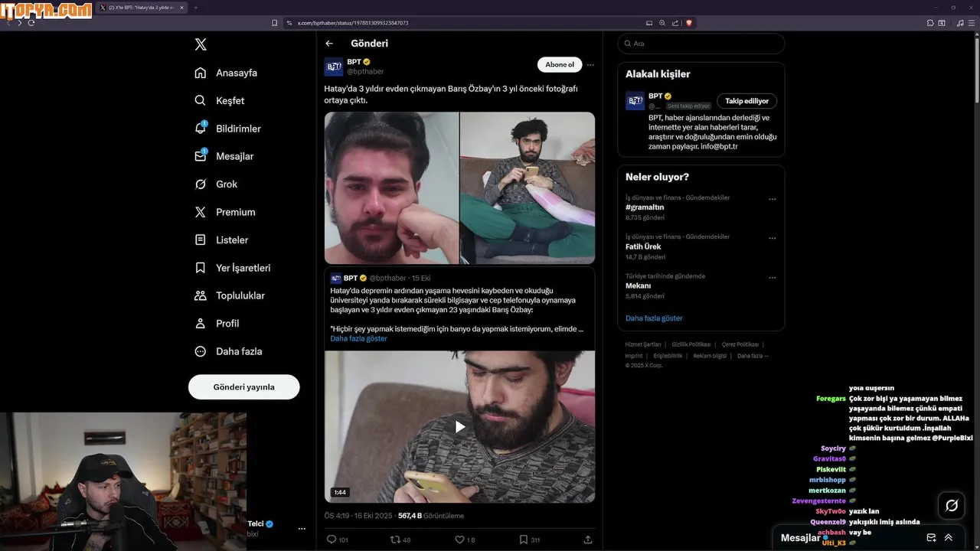Open BPT avatar on the post

point(334,67)
